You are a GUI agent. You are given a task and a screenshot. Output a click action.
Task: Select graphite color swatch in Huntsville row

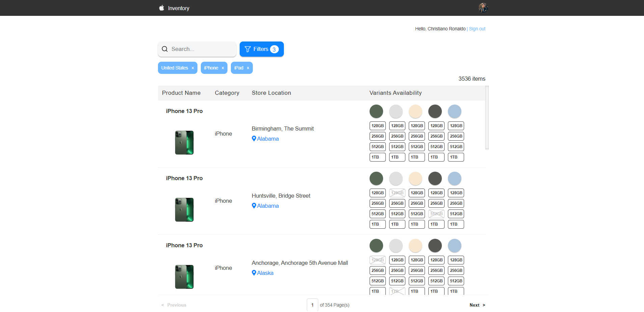[x=435, y=178]
